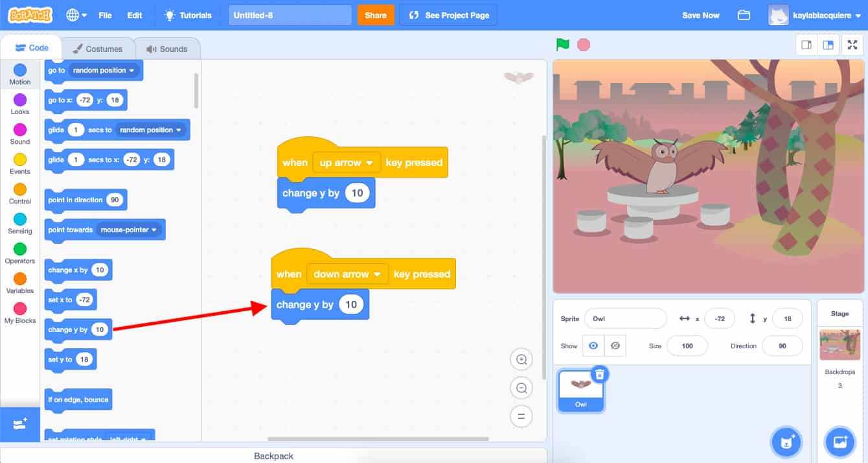Select the Events block category

click(x=20, y=164)
